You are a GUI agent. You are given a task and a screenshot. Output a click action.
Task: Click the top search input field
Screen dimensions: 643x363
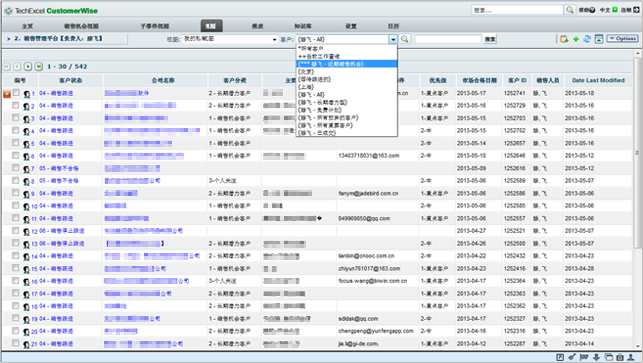coord(518,10)
